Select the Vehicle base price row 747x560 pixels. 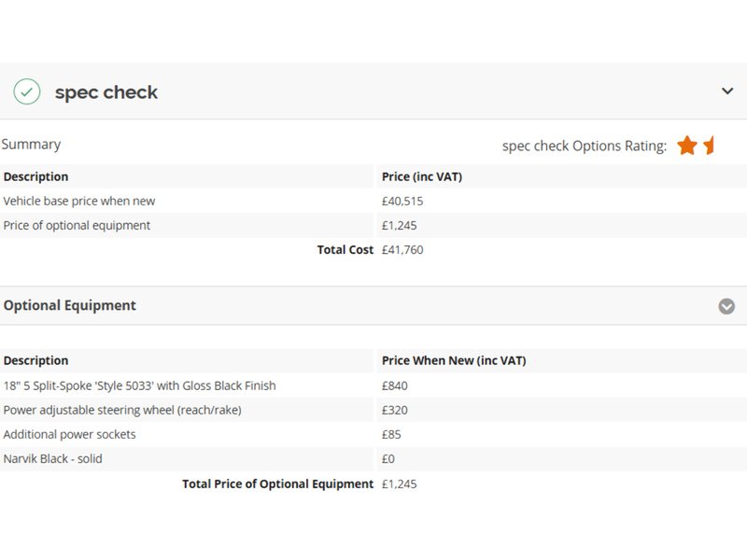pyautogui.click(x=373, y=201)
